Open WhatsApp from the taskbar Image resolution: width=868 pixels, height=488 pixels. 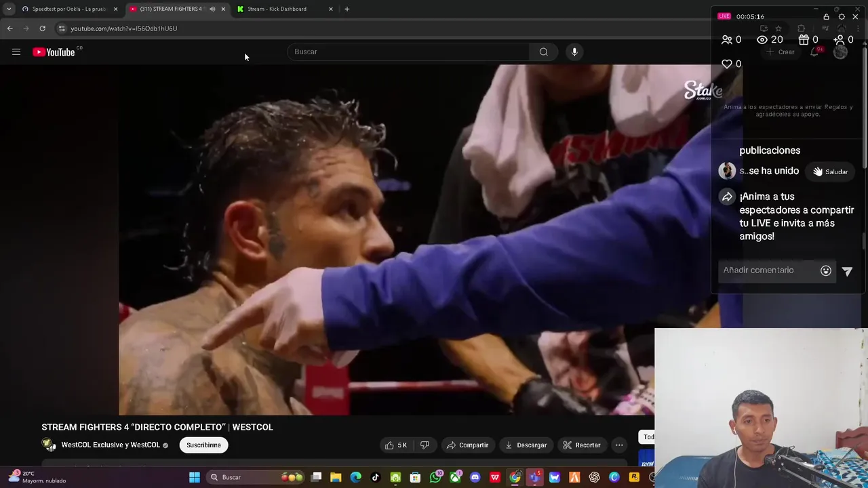click(x=435, y=477)
